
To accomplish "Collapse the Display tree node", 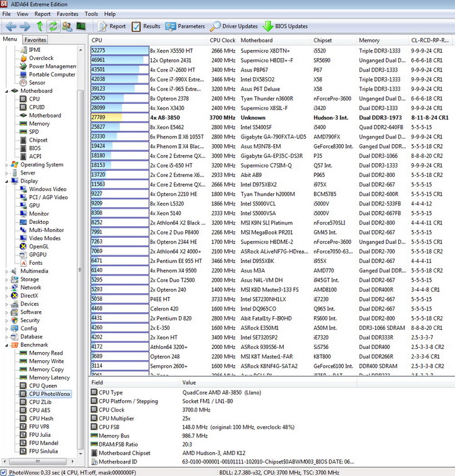I will pyautogui.click(x=6, y=181).
